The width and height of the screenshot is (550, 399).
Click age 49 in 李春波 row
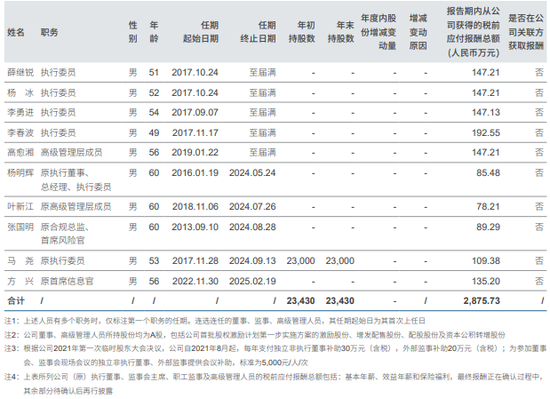click(x=154, y=133)
